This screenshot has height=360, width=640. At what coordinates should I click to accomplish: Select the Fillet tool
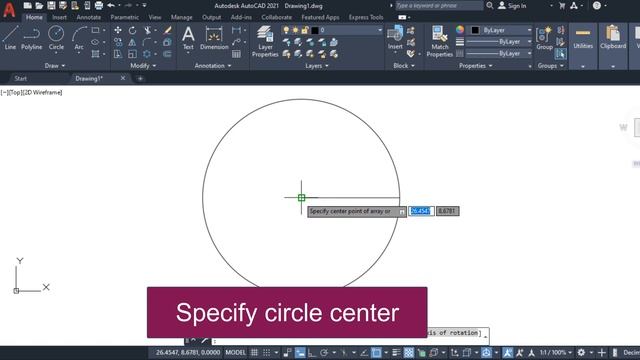tap(147, 42)
